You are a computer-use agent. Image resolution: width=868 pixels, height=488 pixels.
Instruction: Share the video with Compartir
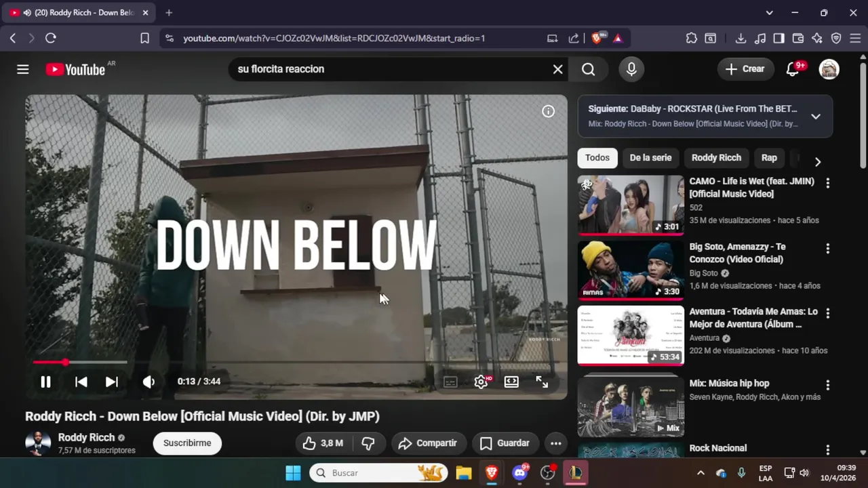point(429,443)
